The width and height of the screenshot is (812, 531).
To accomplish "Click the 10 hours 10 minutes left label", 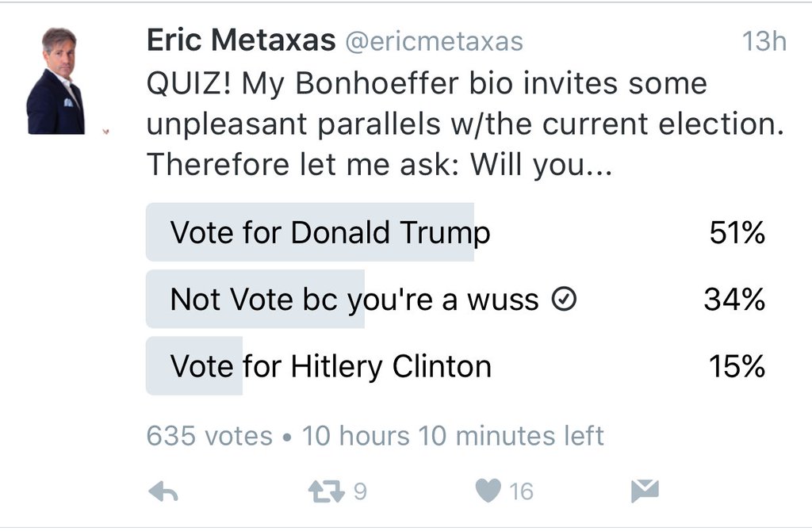I will pyautogui.click(x=453, y=436).
